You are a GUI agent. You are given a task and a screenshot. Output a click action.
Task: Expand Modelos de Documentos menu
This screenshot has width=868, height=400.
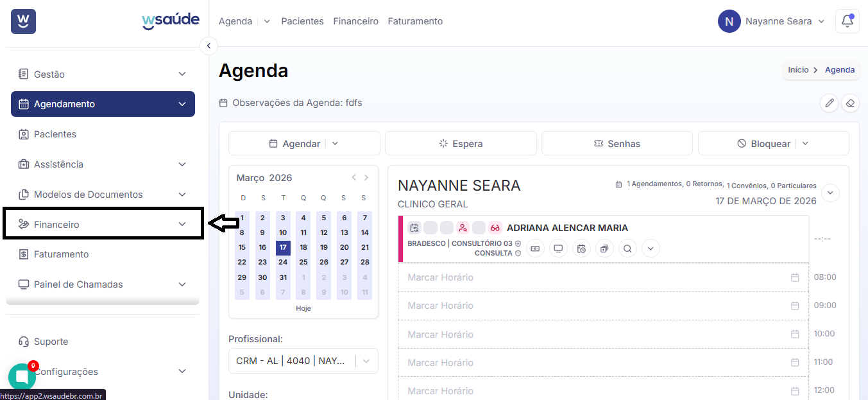pos(182,195)
